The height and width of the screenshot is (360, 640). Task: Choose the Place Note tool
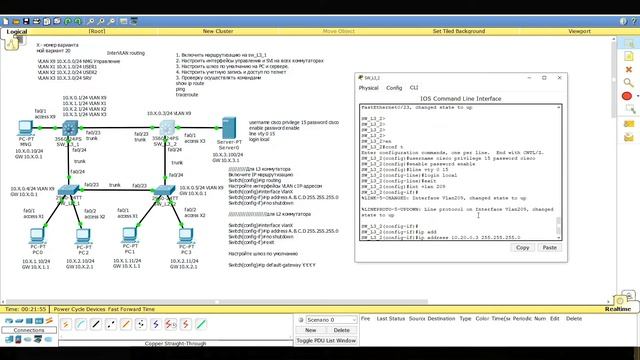(x=629, y=56)
